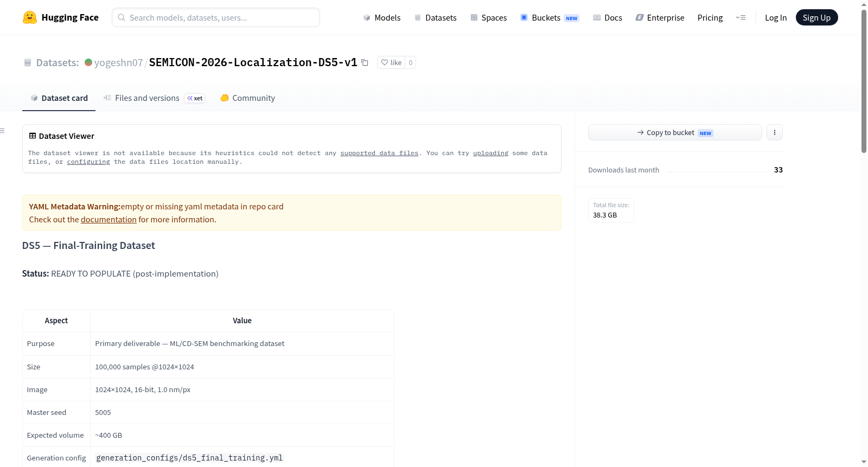Like this dataset

[x=391, y=62]
